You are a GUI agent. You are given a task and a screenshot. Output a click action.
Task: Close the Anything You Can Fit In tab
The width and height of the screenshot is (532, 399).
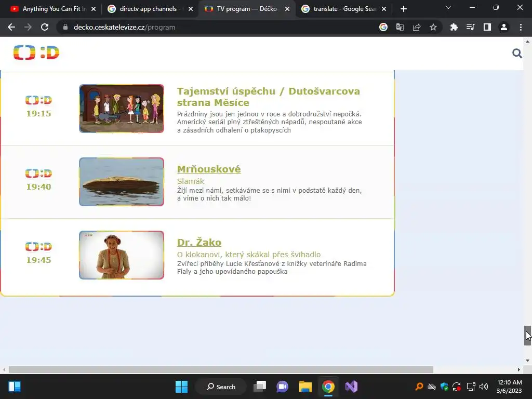[94, 9]
